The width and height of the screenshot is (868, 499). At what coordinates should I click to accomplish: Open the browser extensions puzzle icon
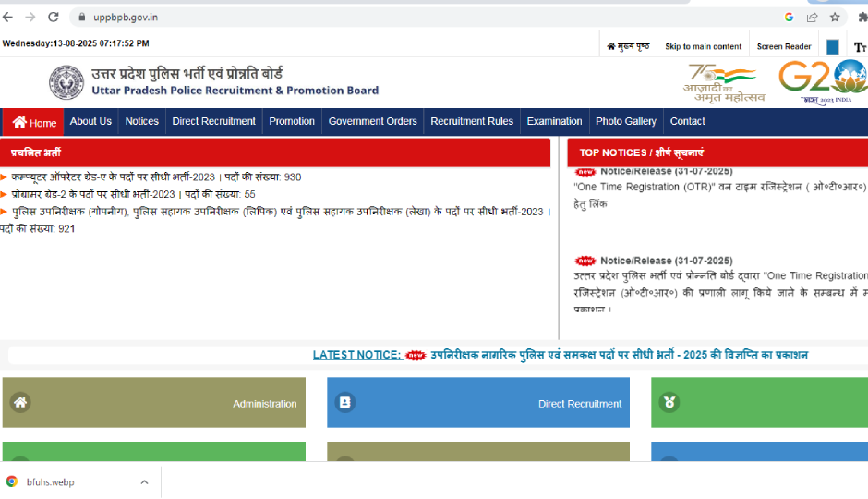(862, 18)
